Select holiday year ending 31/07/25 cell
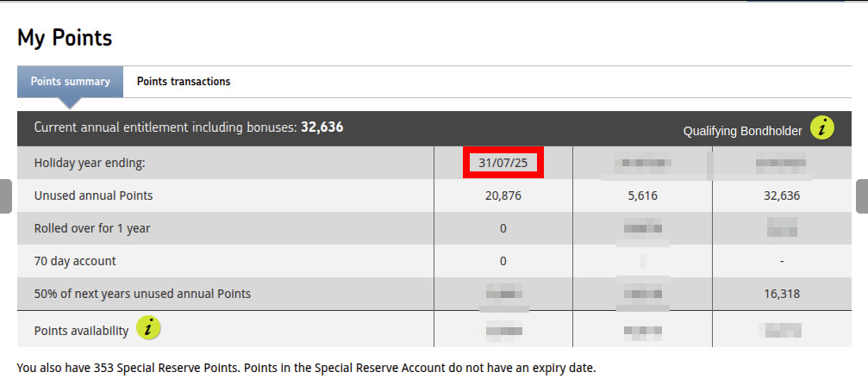This screenshot has height=391, width=868. pyautogui.click(x=503, y=163)
